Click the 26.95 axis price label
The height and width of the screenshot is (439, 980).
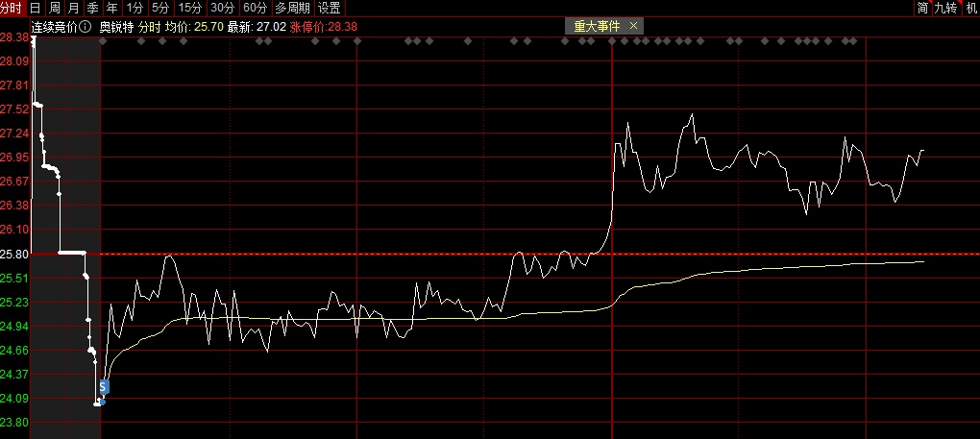[14, 158]
